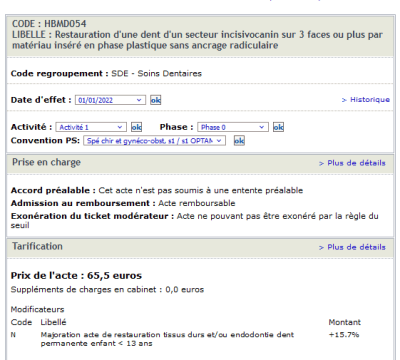Click the +15.7% montant value
The height and width of the screenshot is (360, 400).
[x=344, y=335]
